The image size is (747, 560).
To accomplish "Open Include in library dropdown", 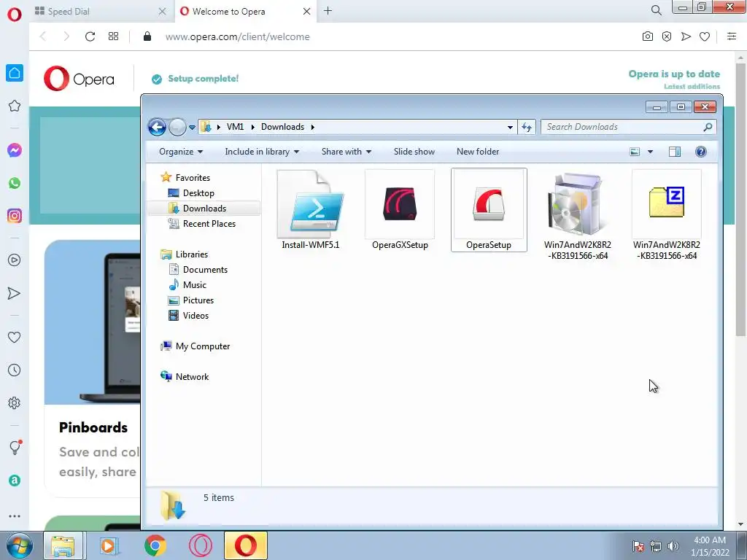I will point(262,152).
